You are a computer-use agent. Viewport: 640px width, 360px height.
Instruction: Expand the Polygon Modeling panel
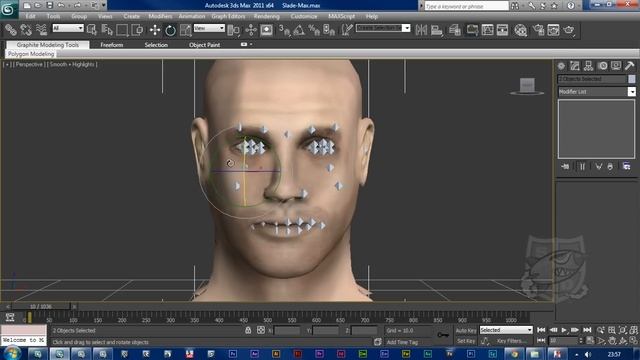[x=31, y=54]
